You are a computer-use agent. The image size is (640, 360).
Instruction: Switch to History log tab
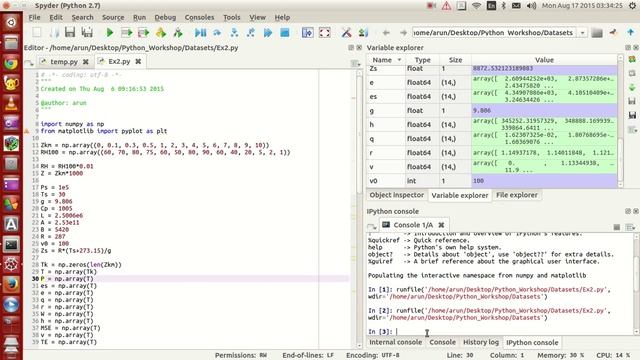(x=480, y=342)
